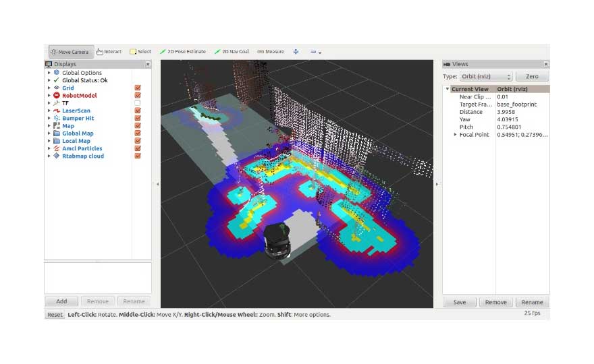594x364 pixels.
Task: Choose the 2D Pose Estimate tool
Action: point(182,52)
